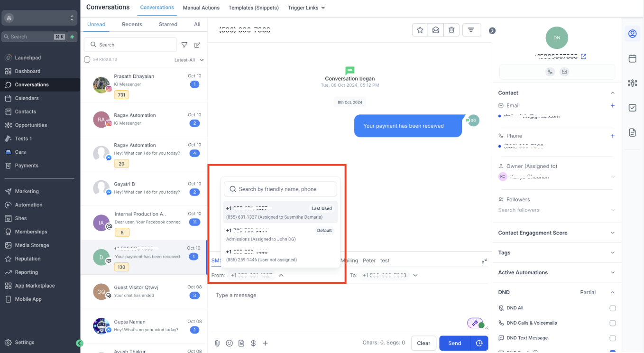Viewport: 644px width, 353px height.
Task: Call the contact using the phone icon
Action: [550, 72]
